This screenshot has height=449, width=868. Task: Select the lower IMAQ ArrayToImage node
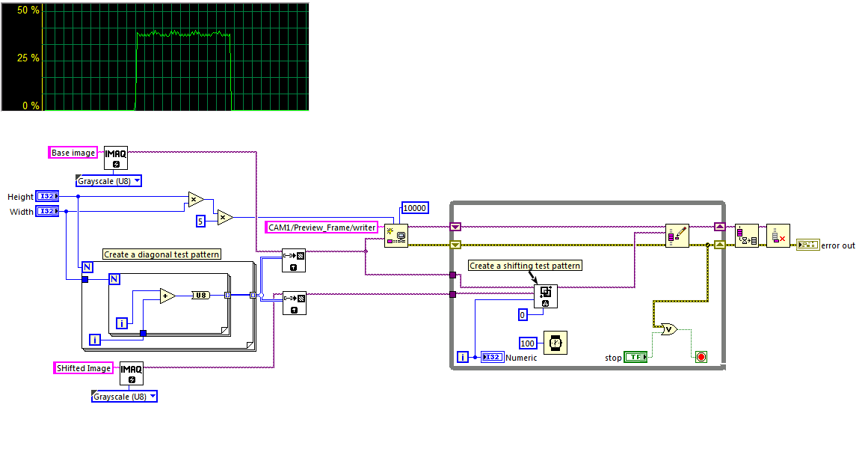(294, 303)
